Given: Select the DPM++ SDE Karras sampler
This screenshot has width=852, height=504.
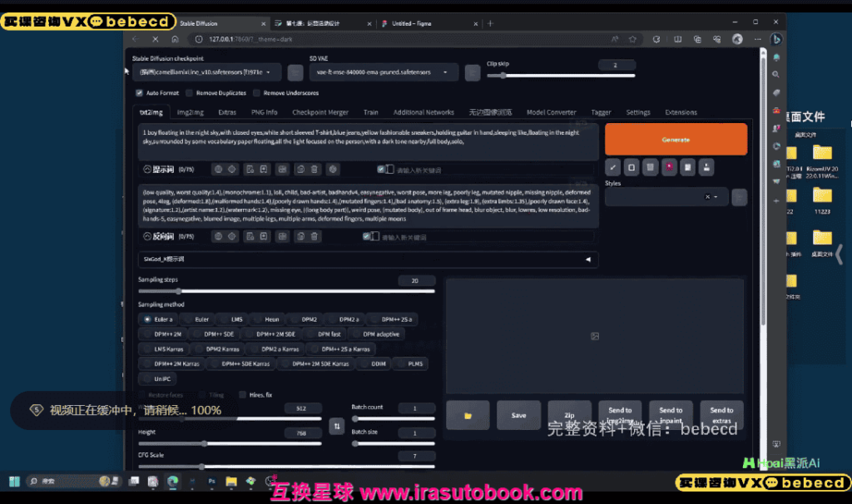Looking at the screenshot, I should point(240,364).
